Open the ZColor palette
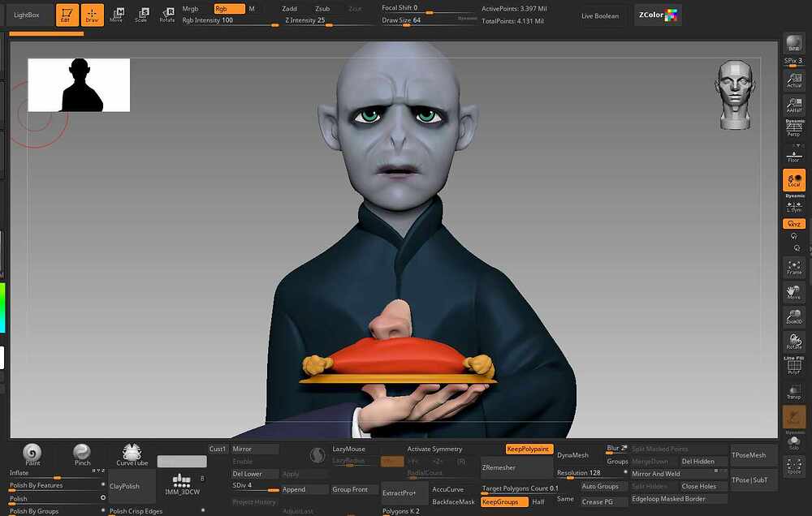 click(658, 15)
